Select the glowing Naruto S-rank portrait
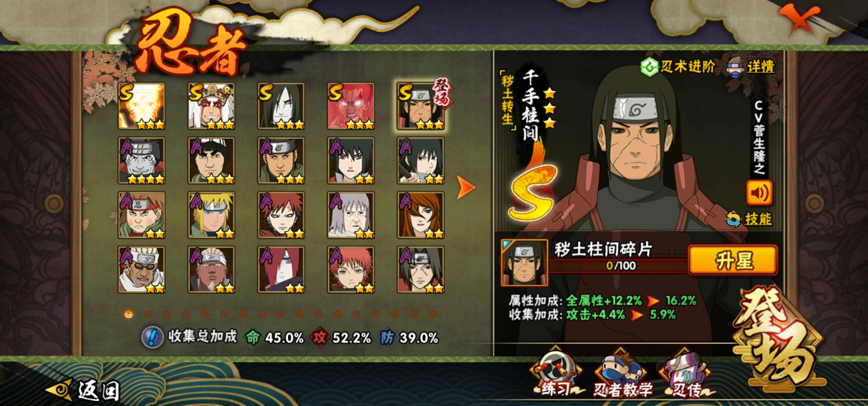The height and width of the screenshot is (406, 868). coord(141,106)
